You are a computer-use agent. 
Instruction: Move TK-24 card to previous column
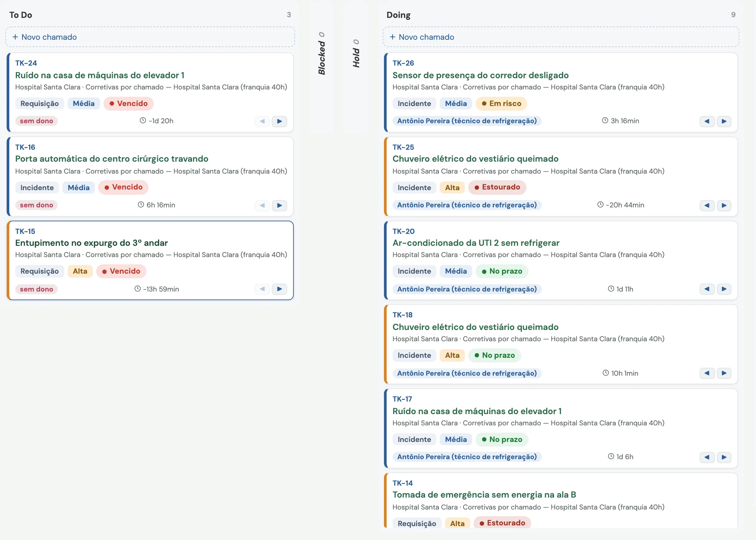pos(262,121)
